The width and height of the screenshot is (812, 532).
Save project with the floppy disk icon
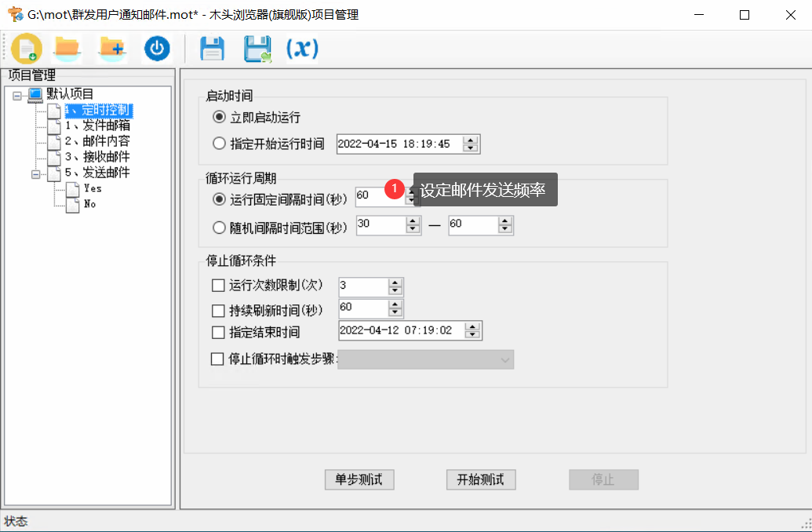[x=213, y=49]
